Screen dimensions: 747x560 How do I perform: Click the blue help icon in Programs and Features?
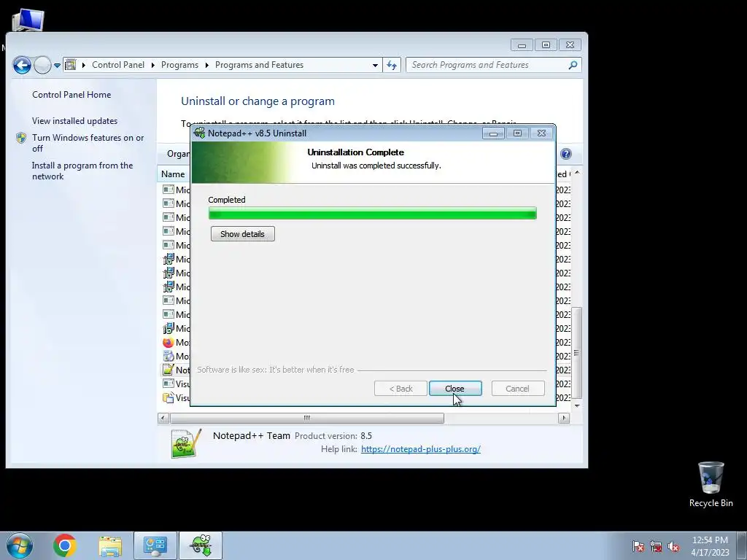(x=565, y=154)
